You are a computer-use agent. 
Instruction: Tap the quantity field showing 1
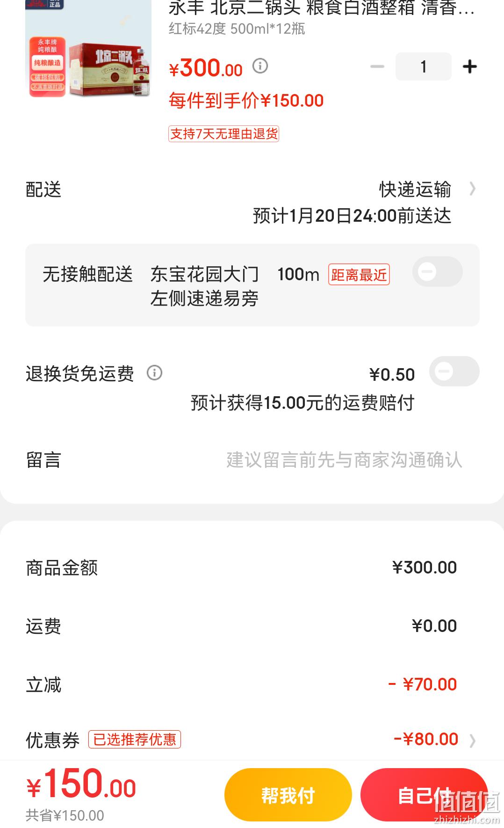(x=423, y=66)
